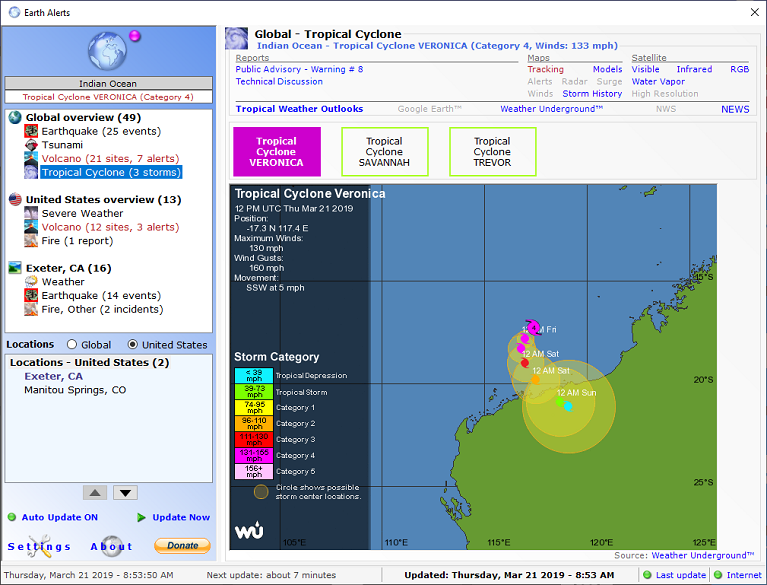Image resolution: width=767 pixels, height=585 pixels.
Task: Select the United States locations radio button
Action: [x=132, y=344]
